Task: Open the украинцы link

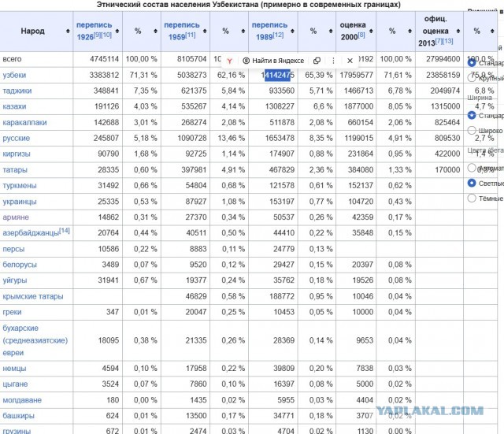Action: [x=20, y=202]
